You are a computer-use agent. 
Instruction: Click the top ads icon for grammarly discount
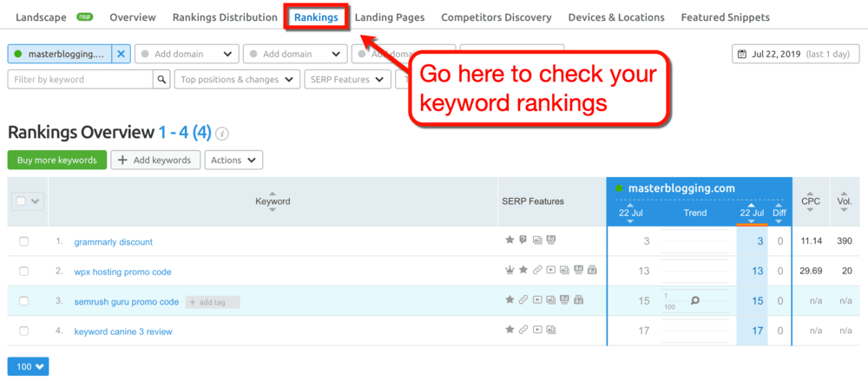(x=550, y=240)
